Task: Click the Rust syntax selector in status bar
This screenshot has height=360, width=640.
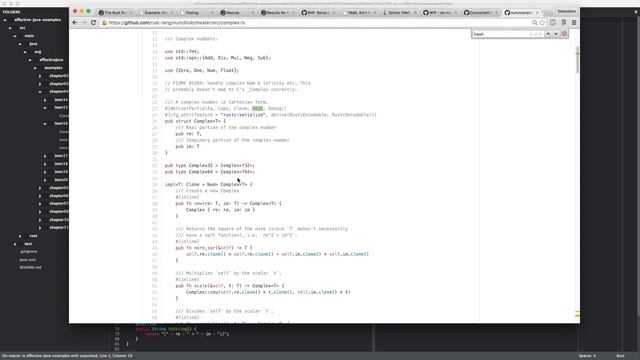Action: pyautogui.click(x=620, y=356)
